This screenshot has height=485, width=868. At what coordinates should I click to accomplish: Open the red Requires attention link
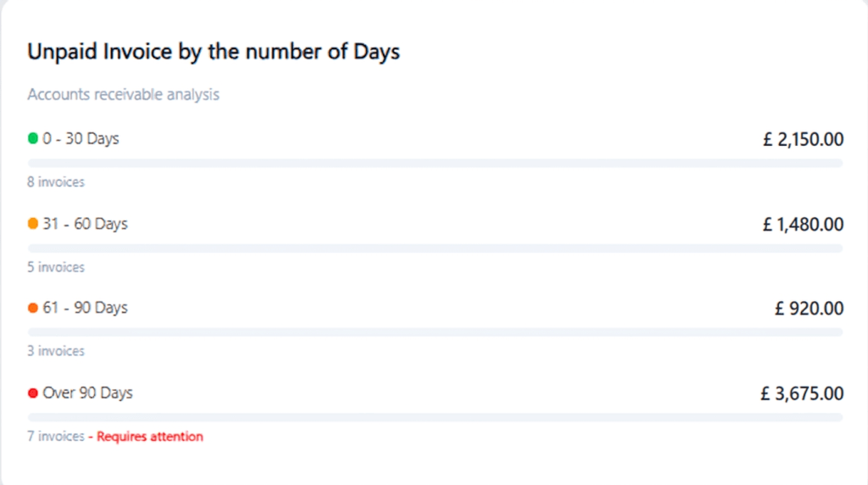click(149, 437)
